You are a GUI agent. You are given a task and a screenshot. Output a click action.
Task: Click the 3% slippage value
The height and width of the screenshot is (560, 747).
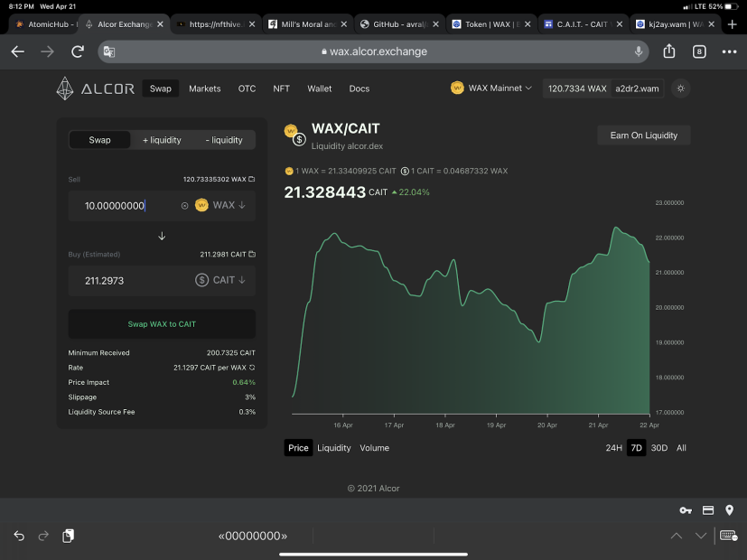[x=250, y=397]
